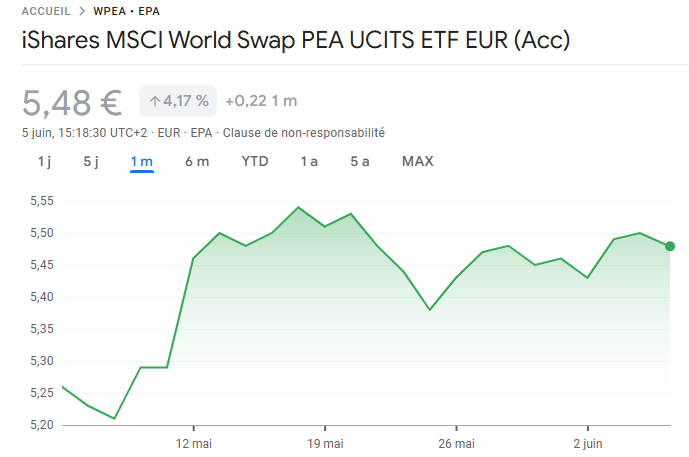Click the 5,48 € price value
Image resolution: width=689 pixels, height=457 pixels.
[72, 101]
